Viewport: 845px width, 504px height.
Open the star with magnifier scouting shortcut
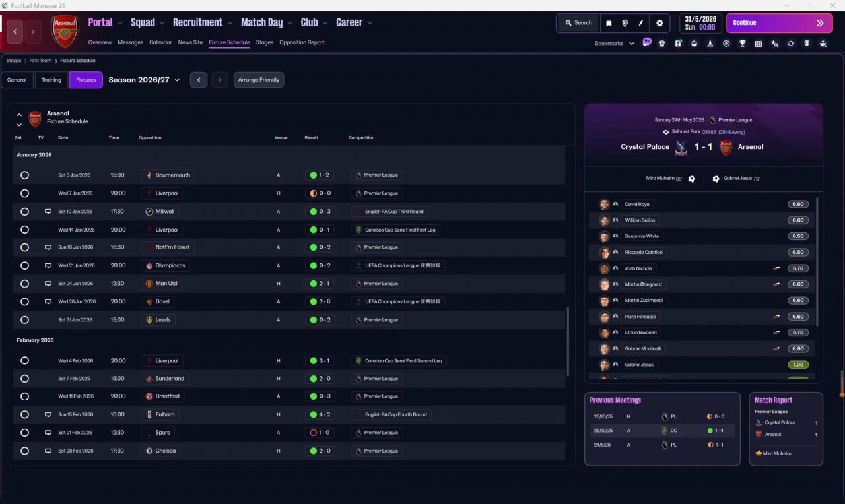(774, 44)
